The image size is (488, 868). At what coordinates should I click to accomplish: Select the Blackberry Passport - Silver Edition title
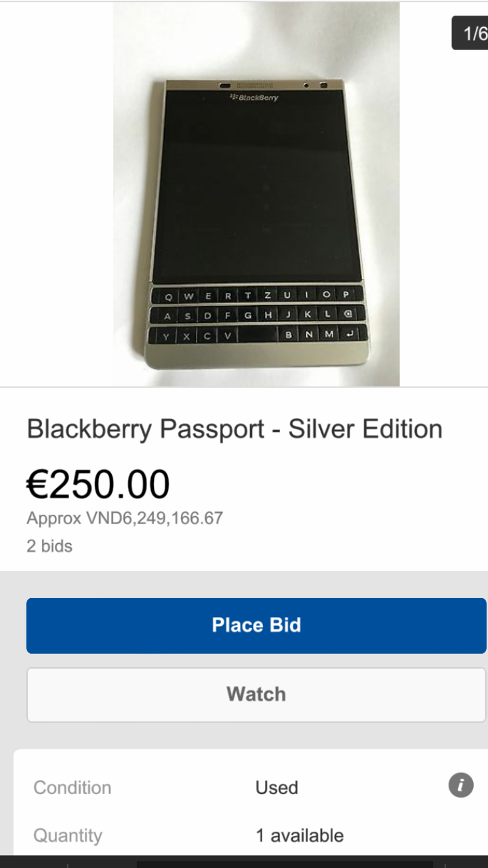tap(235, 429)
